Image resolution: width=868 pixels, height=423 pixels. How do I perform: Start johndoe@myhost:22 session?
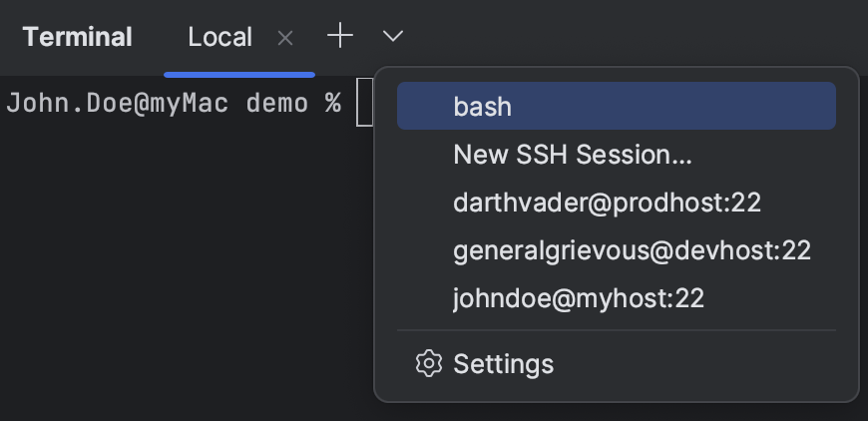tap(579, 298)
